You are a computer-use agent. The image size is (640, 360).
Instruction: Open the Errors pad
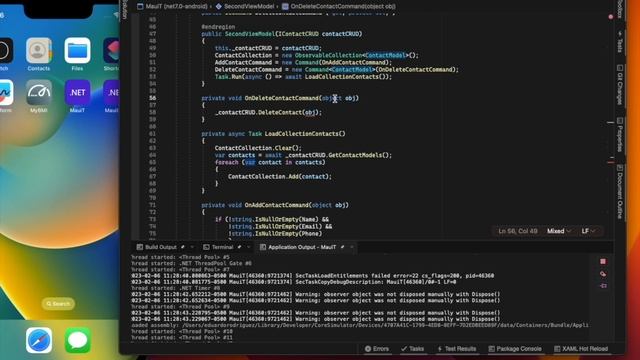click(376, 349)
